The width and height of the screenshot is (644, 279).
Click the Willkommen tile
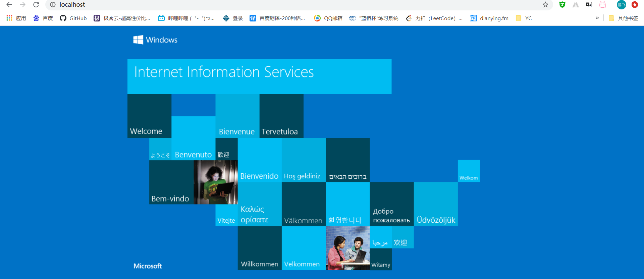click(x=260, y=248)
